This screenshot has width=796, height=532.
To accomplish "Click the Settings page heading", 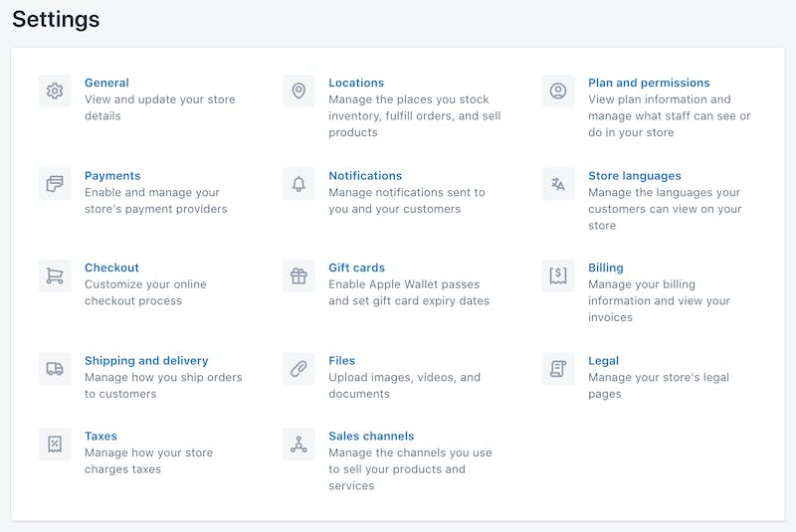I will tap(56, 20).
